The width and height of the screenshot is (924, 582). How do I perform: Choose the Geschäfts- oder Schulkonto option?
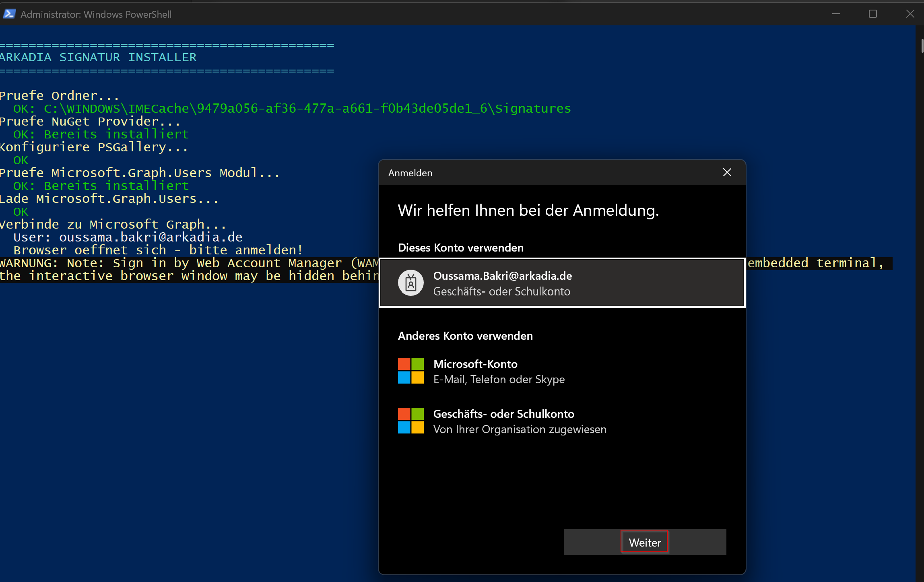(x=562, y=421)
